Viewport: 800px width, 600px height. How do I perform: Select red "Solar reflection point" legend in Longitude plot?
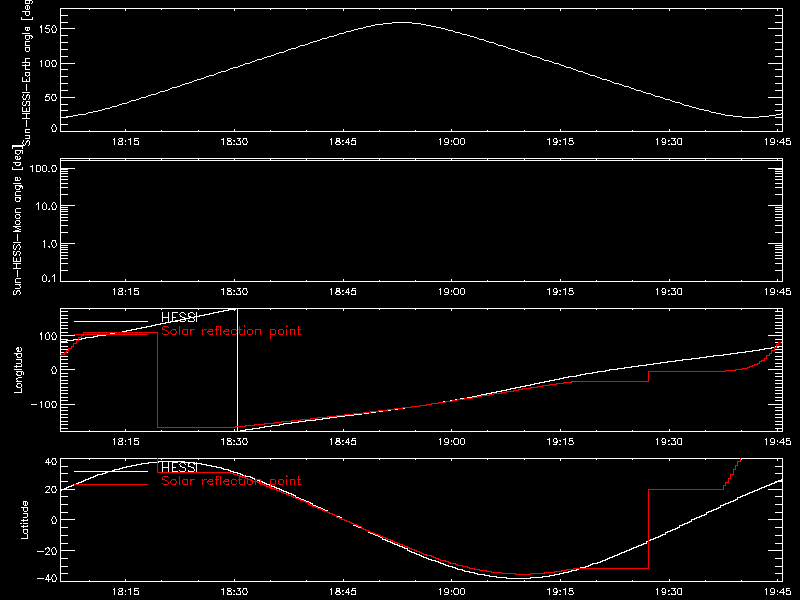pyautogui.click(x=231, y=331)
